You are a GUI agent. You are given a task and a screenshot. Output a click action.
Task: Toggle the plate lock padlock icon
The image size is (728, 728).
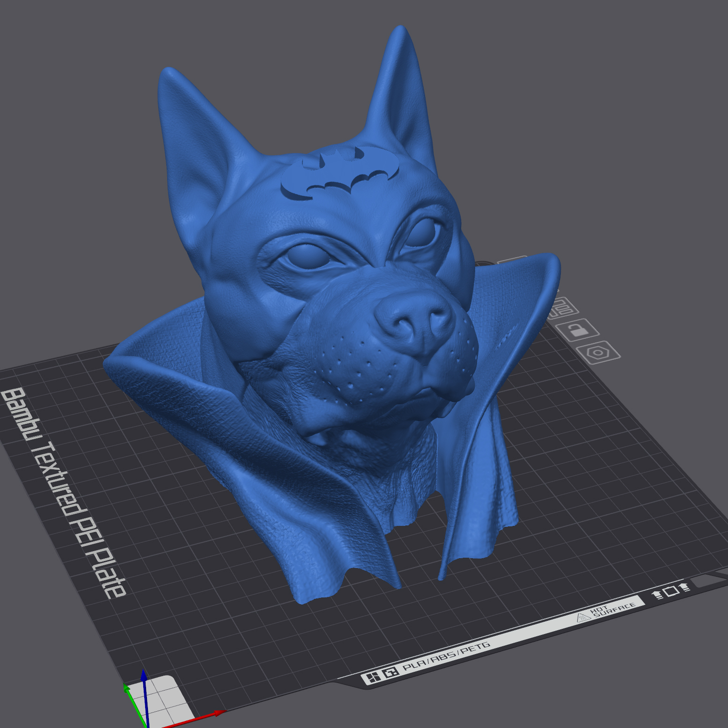coord(578,330)
